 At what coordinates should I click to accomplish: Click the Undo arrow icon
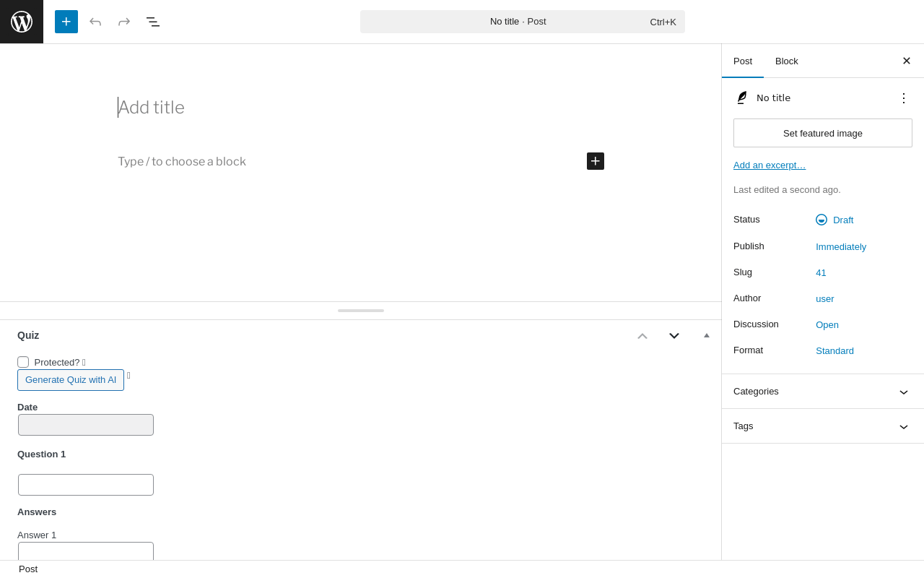pos(95,22)
